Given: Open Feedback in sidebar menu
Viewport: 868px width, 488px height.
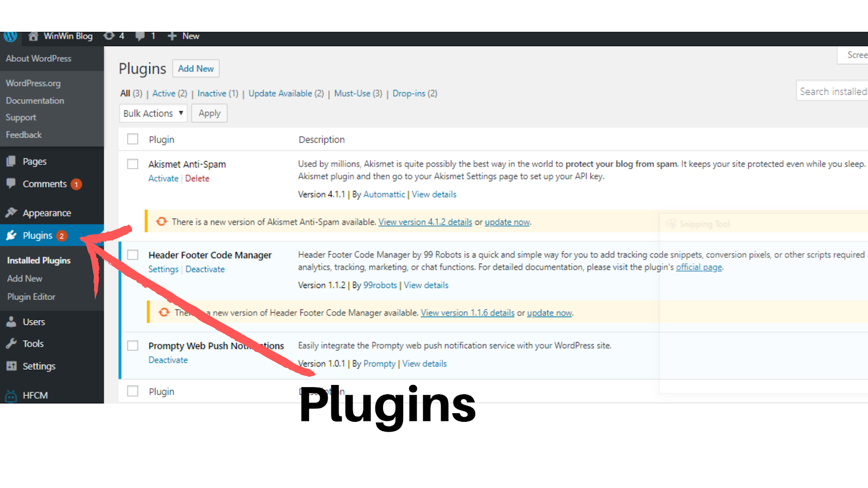Looking at the screenshot, I should click(24, 134).
